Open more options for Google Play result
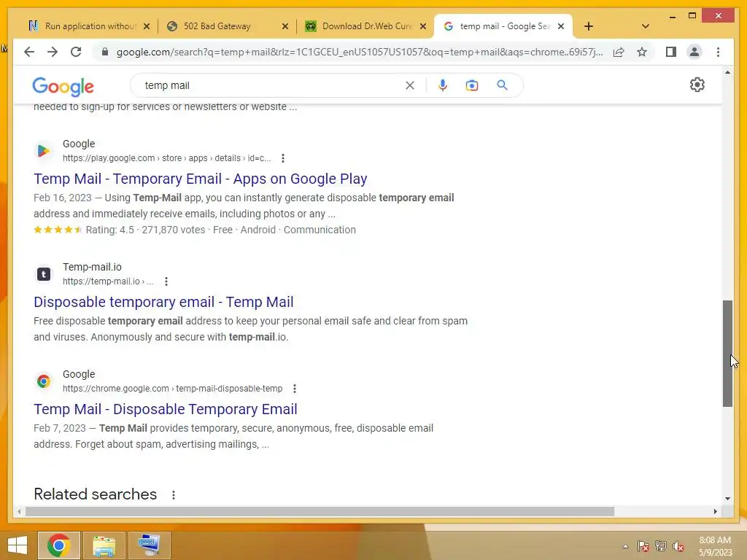Image resolution: width=747 pixels, height=560 pixels. click(283, 158)
